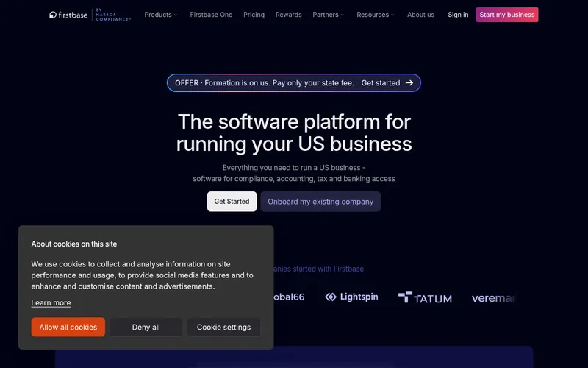This screenshot has height=368, width=588.
Task: Click 'About cookies on this site' heading
Action: tap(74, 244)
